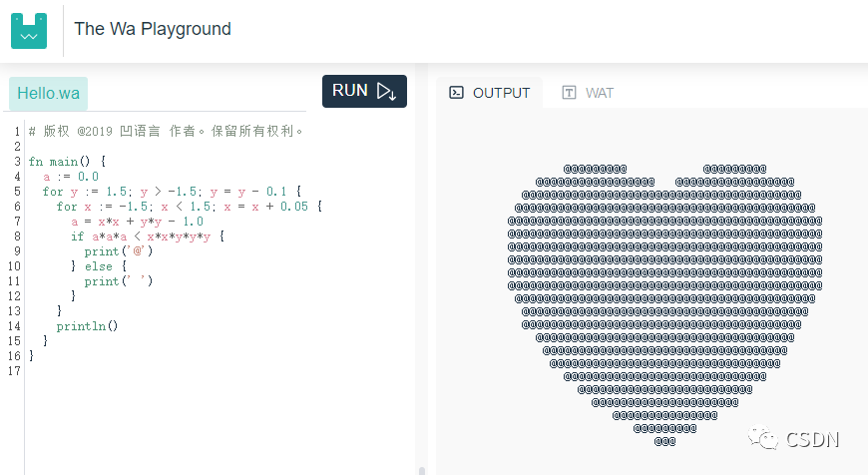This screenshot has height=475, width=868.
Task: Click the 'if a*a*a < x*x*y*y*y' line
Action: click(x=148, y=237)
